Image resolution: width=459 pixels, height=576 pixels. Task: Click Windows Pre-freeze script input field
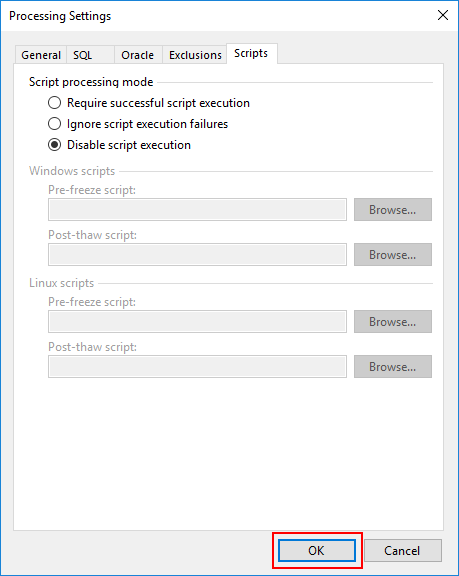coord(197,210)
